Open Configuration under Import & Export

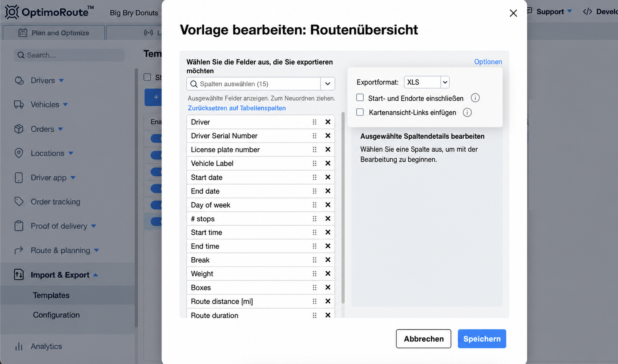[x=56, y=315]
